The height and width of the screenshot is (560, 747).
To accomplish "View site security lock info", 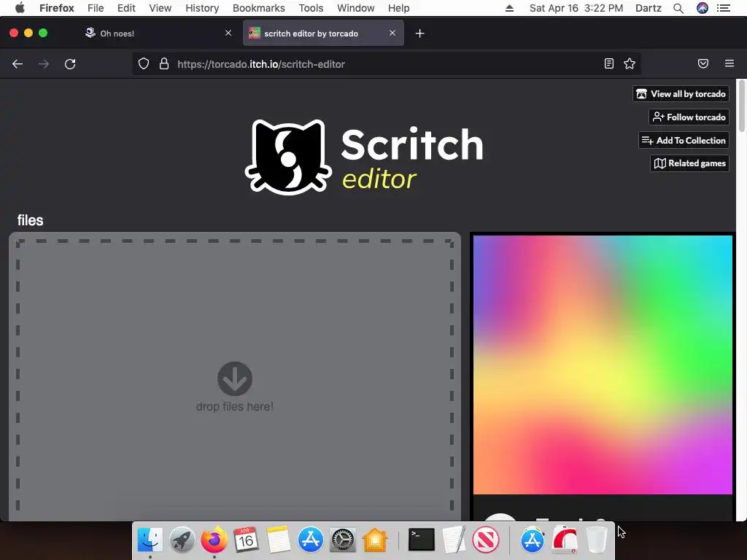I will pyautogui.click(x=164, y=64).
